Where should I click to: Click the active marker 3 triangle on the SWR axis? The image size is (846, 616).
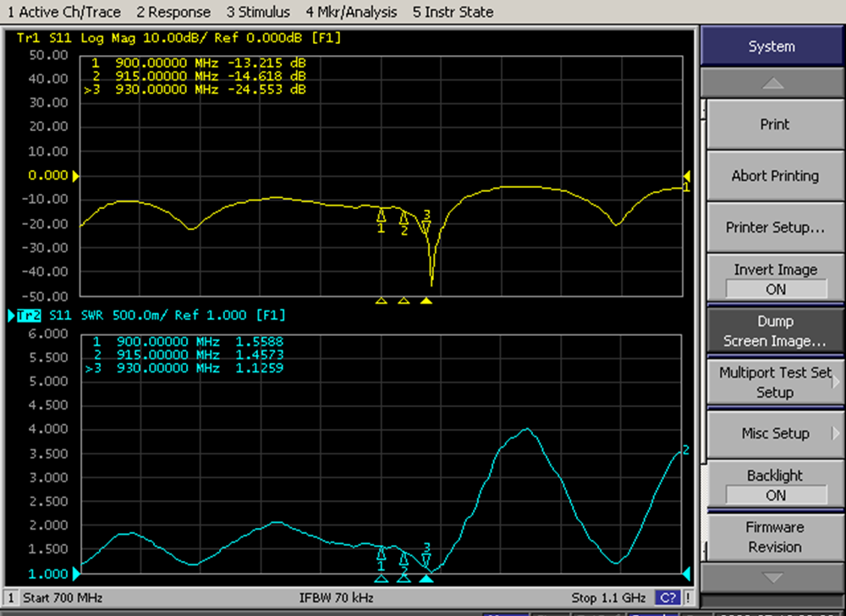coord(426,579)
